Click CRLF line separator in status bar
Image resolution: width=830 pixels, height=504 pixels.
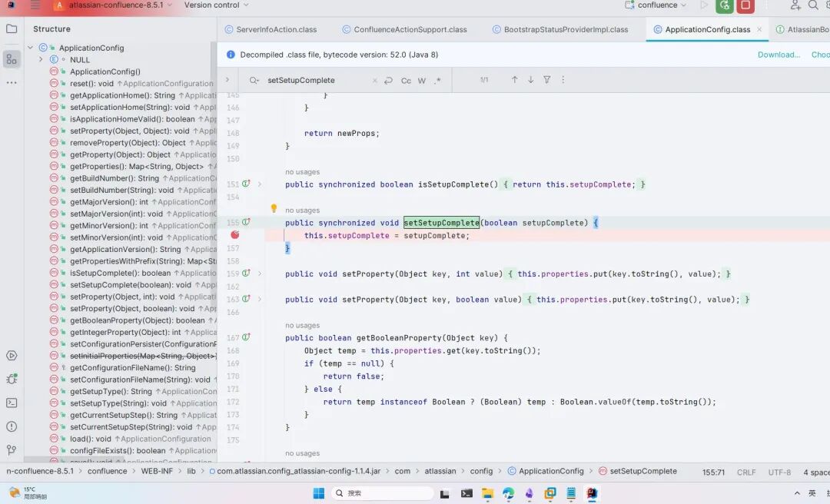(746, 472)
